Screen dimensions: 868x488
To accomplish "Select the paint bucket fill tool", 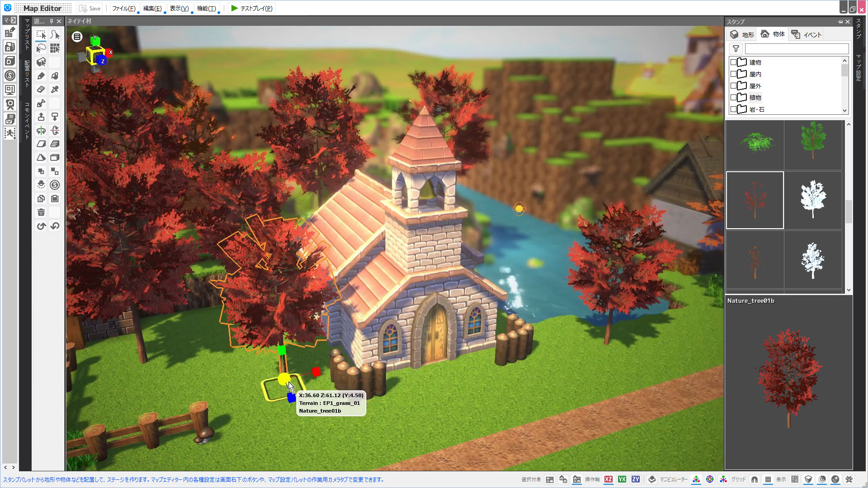I will point(55,76).
